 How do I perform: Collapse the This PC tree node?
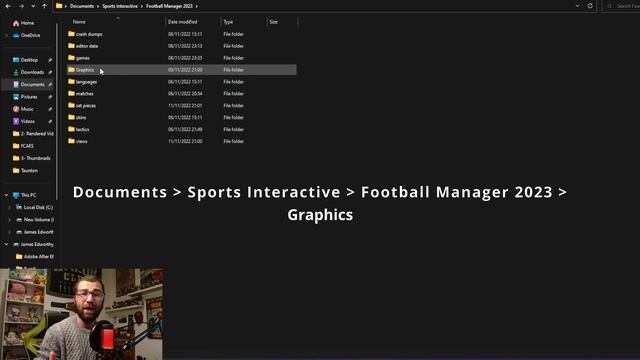[6, 195]
